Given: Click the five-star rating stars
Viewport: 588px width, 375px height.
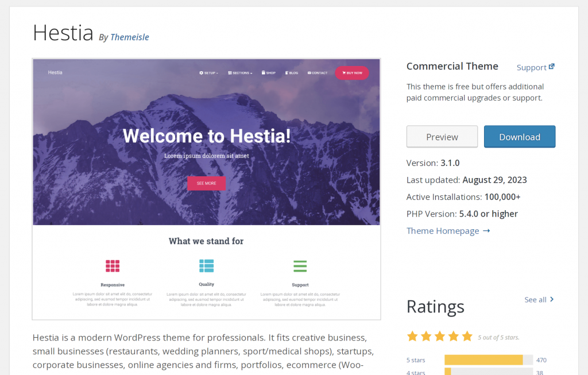Looking at the screenshot, I should click(439, 337).
